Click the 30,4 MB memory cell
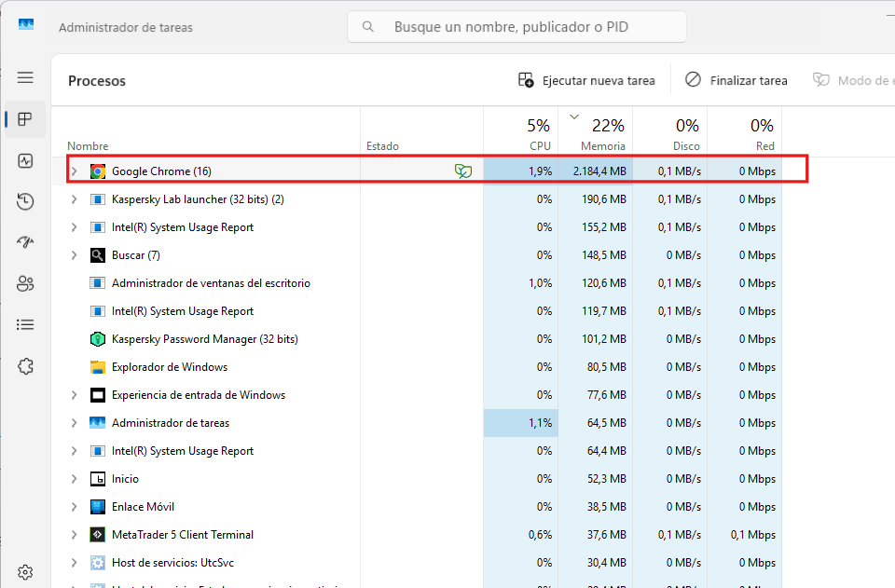Image resolution: width=895 pixels, height=588 pixels. click(596, 562)
